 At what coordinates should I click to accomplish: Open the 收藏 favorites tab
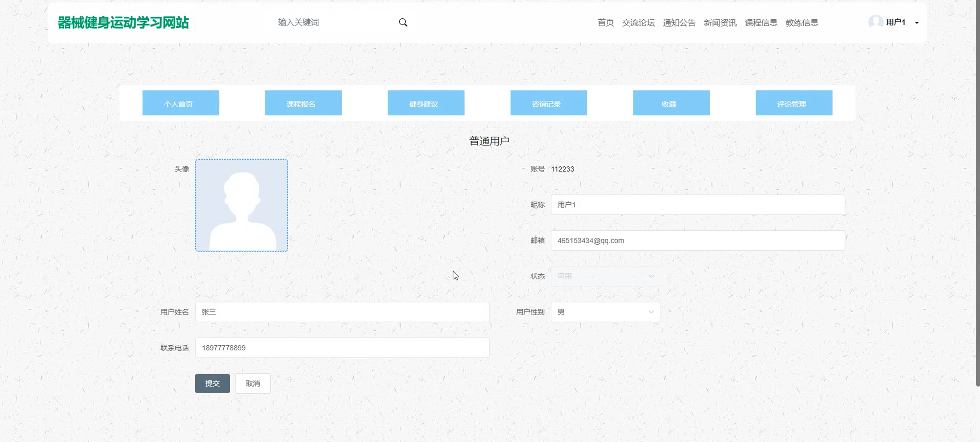[671, 103]
